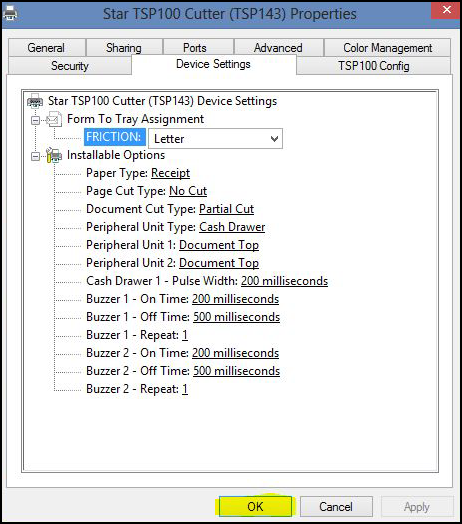Change Page Cut Type No Cut value
Image resolution: width=462 pixels, height=524 pixels.
[188, 191]
